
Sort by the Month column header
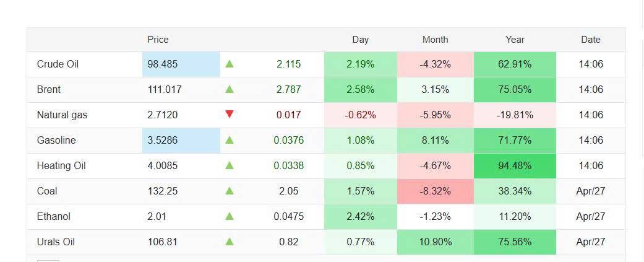pos(435,39)
